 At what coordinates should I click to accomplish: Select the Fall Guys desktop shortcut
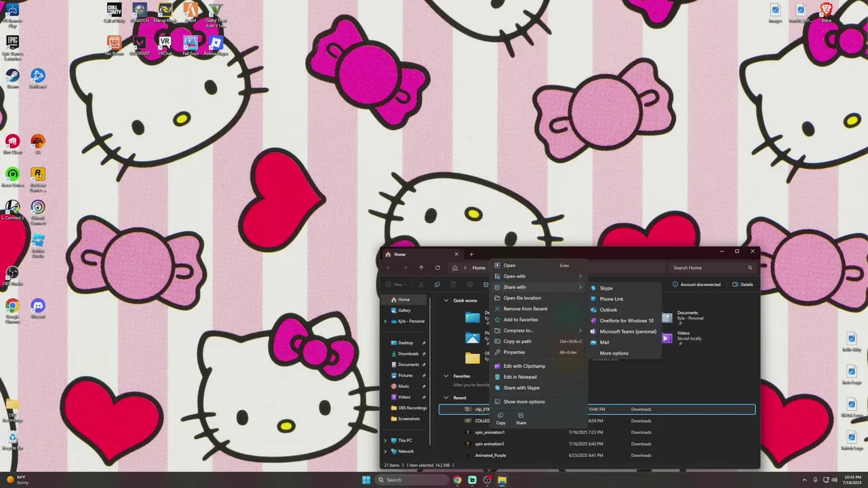click(191, 45)
